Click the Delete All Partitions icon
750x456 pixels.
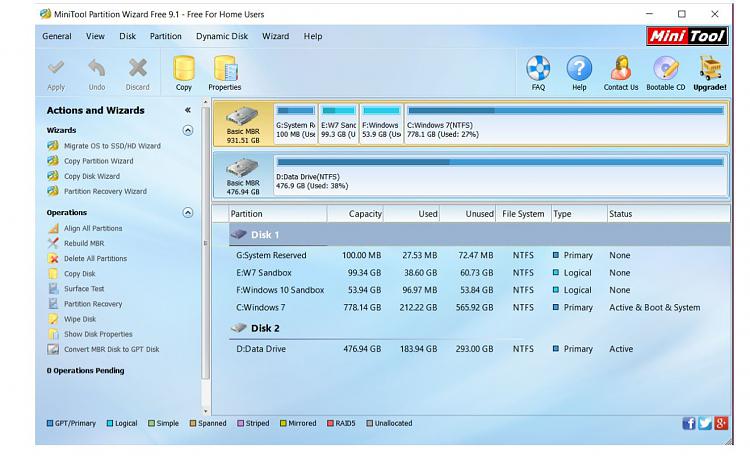[53, 258]
